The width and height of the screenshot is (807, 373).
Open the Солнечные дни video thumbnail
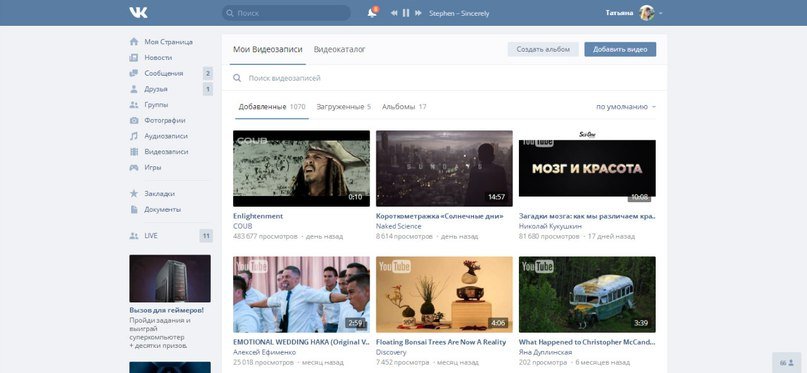click(444, 168)
